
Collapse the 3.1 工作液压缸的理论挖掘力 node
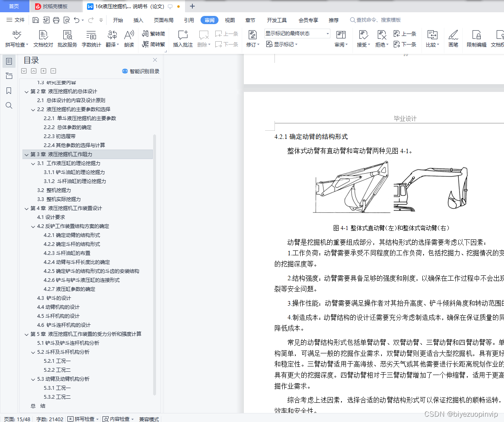(x=33, y=164)
